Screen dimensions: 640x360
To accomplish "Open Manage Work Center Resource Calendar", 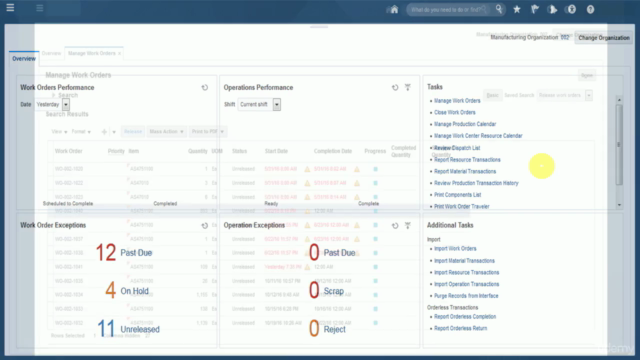I will click(x=478, y=136).
